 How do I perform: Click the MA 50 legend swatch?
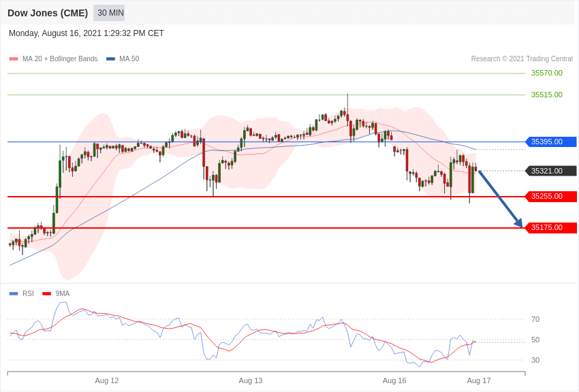tap(110, 59)
